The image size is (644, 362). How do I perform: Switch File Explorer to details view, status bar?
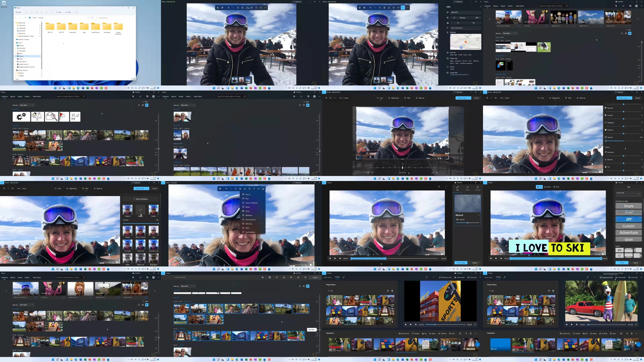coord(132,79)
